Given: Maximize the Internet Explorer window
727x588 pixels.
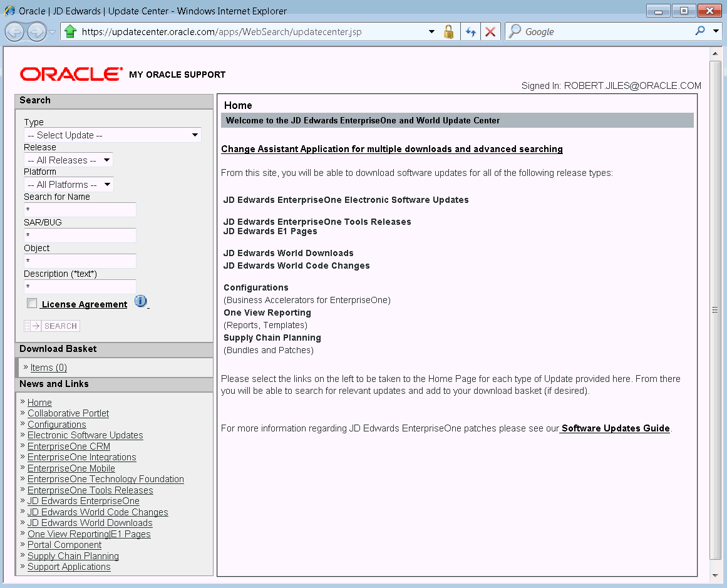Looking at the screenshot, I should coord(684,11).
